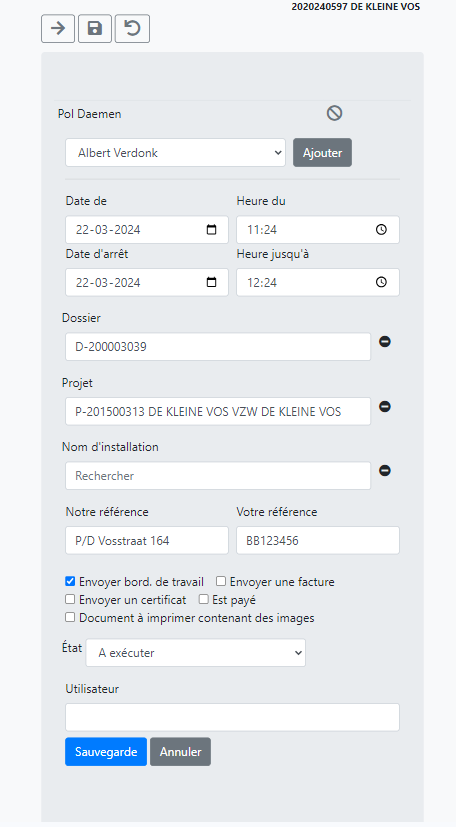Open calendar picker for Date de

click(211, 229)
